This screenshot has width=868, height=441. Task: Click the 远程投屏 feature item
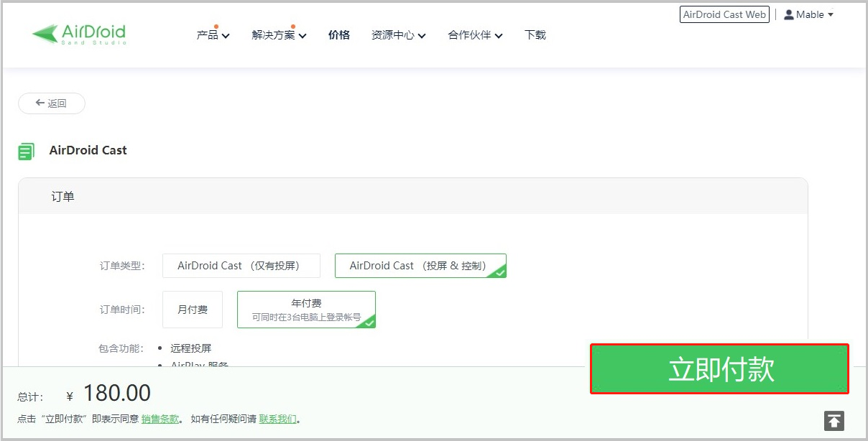191,348
